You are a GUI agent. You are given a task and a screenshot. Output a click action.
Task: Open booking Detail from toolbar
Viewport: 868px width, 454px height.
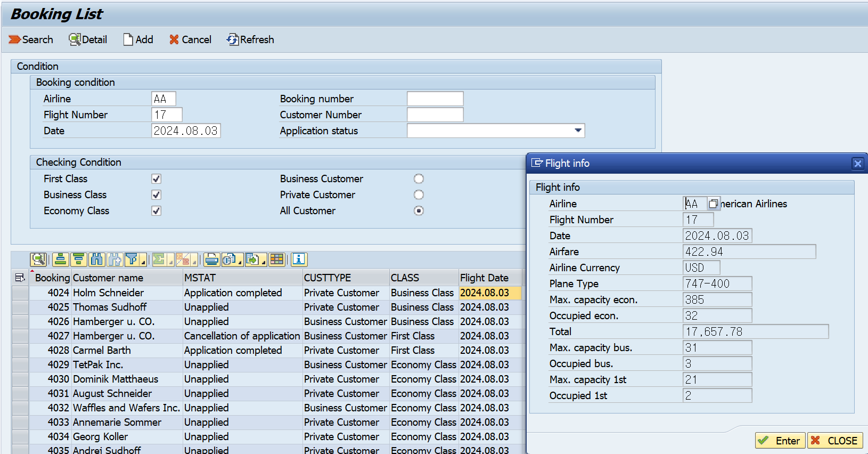click(88, 39)
